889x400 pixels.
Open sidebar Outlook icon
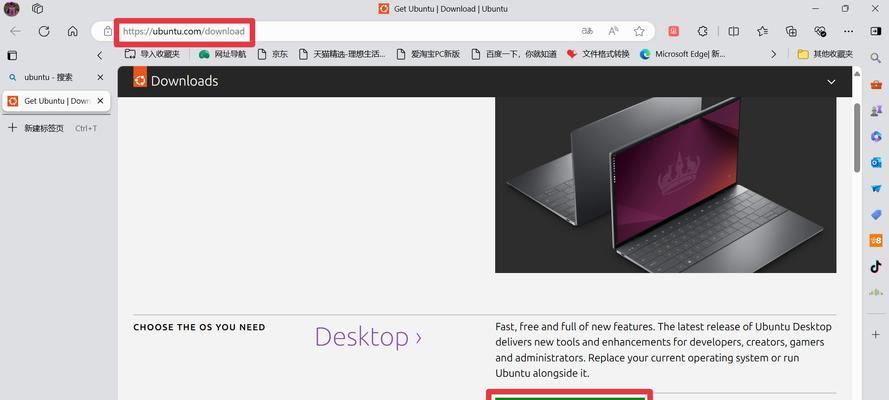[876, 163]
